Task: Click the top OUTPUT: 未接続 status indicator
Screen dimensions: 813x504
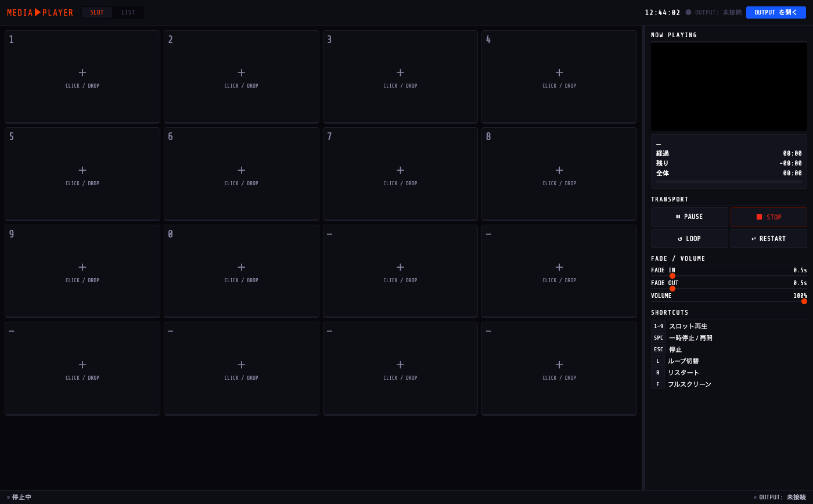Action: pos(714,12)
